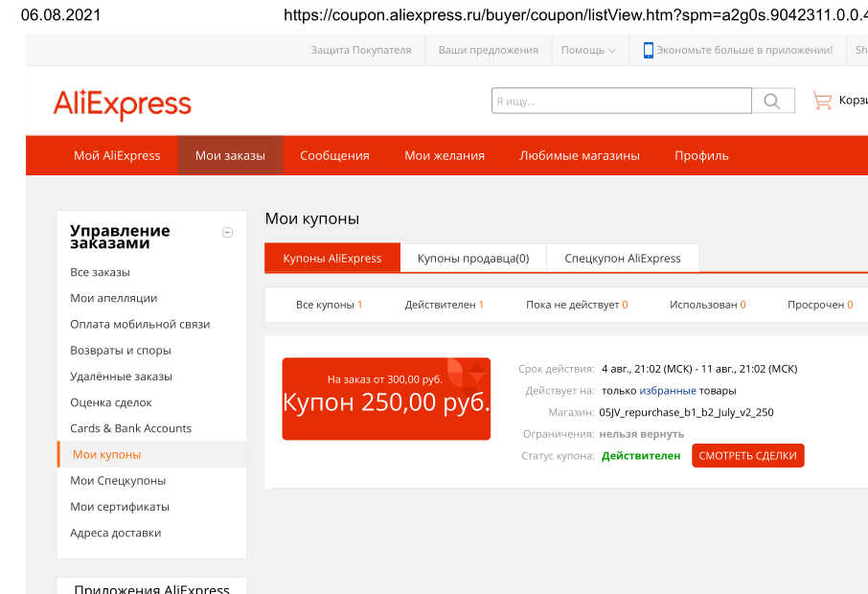Switch to Купоны продавца(0) tab
The width and height of the screenshot is (868, 594).
pyautogui.click(x=473, y=258)
